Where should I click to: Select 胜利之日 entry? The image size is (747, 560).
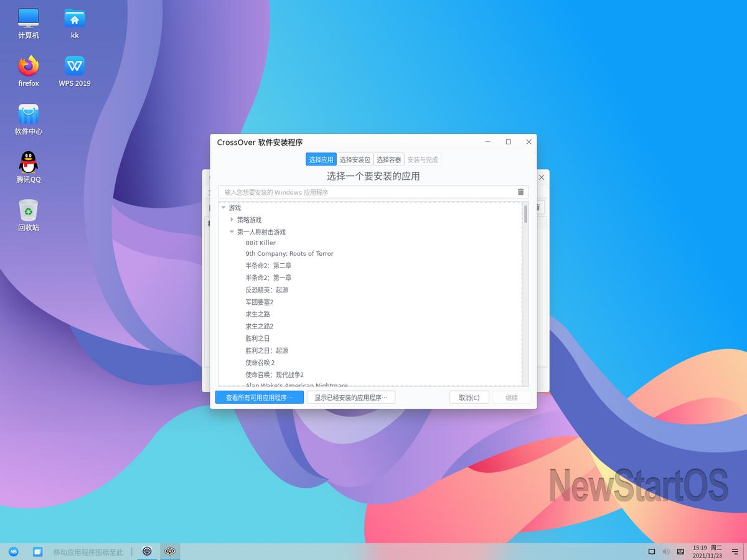258,338
